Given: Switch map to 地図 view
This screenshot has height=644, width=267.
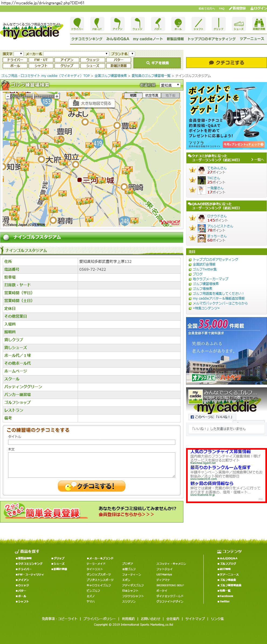Looking at the screenshot, I should [x=133, y=95].
